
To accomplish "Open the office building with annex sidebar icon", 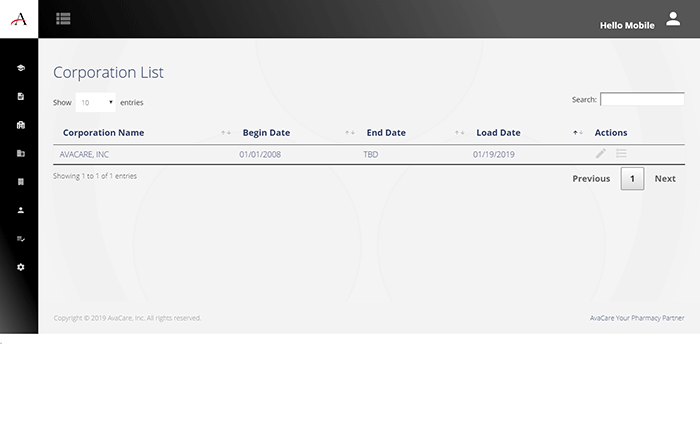I will click(21, 153).
